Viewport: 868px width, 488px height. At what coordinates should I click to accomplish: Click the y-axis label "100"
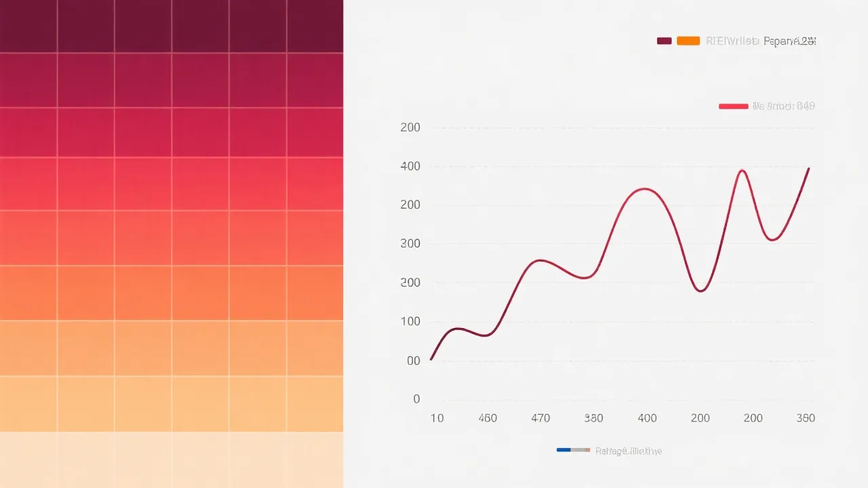click(x=410, y=321)
